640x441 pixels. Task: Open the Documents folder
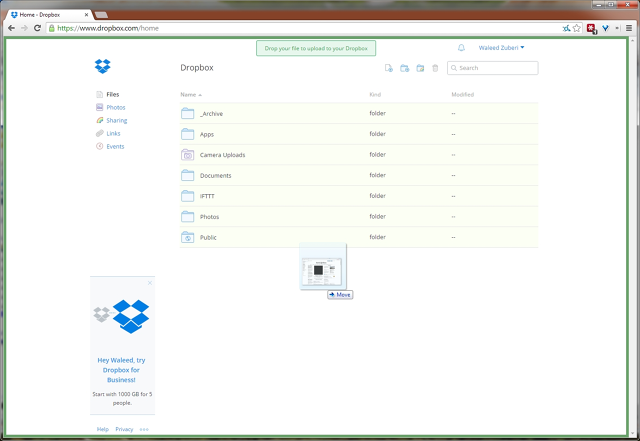tap(216, 175)
